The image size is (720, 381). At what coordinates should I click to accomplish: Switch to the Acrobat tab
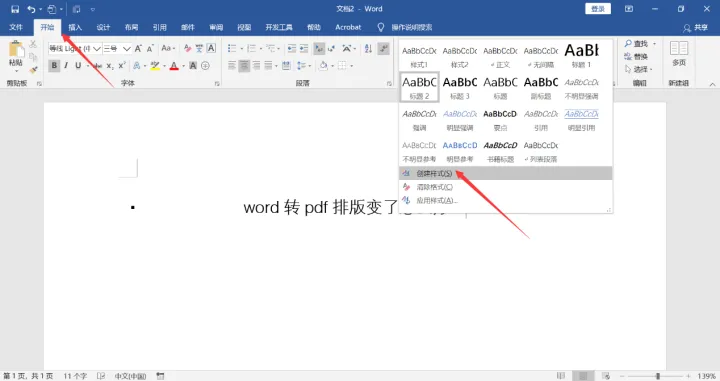(348, 27)
